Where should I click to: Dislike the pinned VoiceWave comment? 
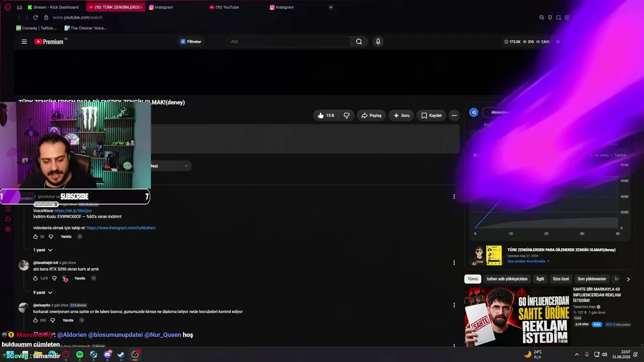[51, 236]
